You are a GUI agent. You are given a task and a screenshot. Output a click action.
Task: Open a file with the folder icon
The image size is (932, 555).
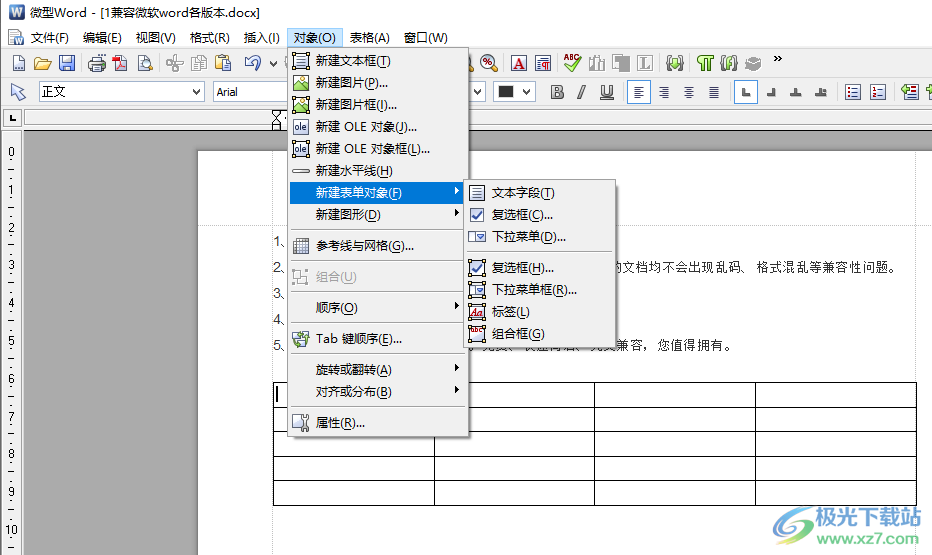pyautogui.click(x=43, y=63)
